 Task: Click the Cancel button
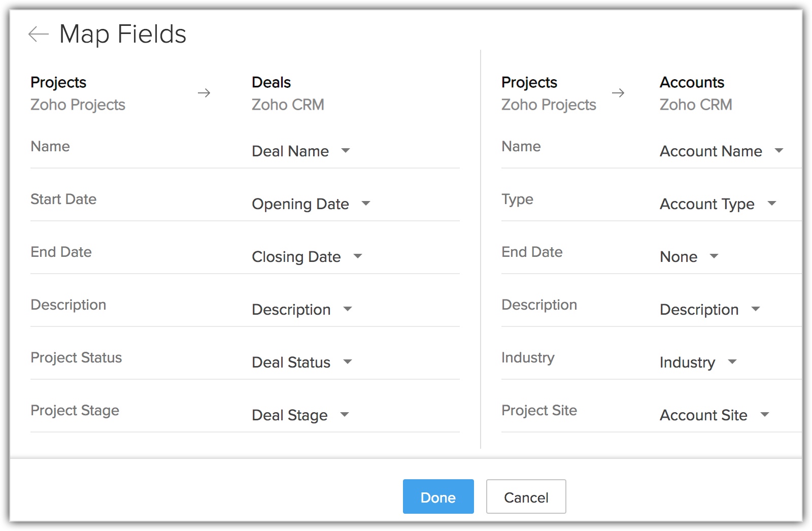pos(526,497)
